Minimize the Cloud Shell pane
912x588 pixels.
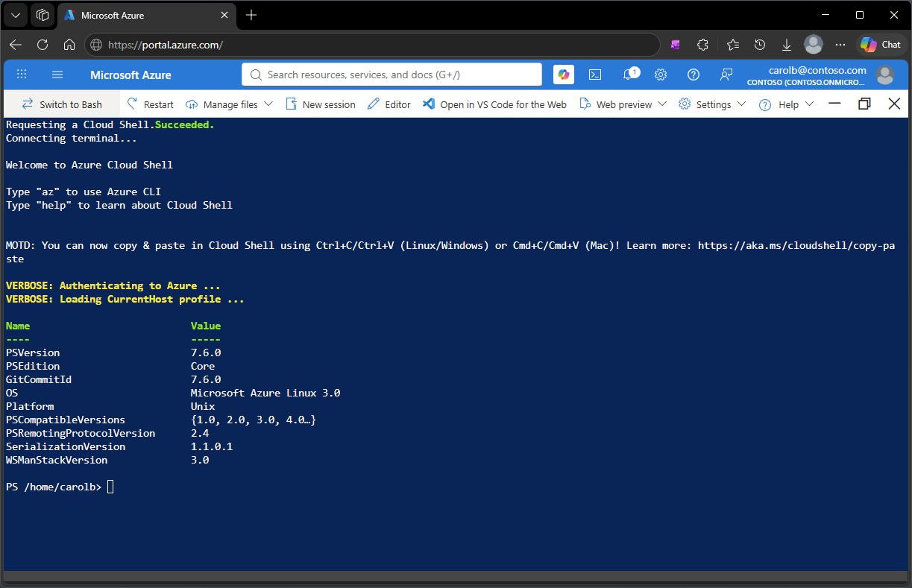point(835,104)
